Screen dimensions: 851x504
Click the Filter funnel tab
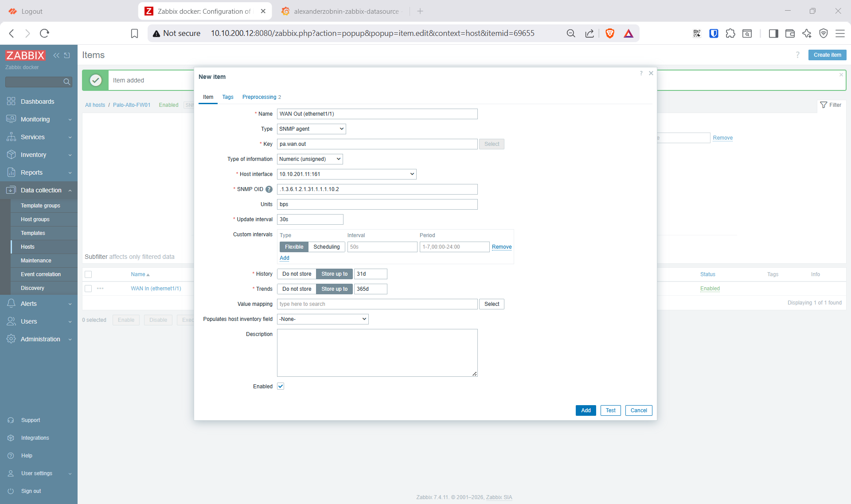tap(831, 105)
